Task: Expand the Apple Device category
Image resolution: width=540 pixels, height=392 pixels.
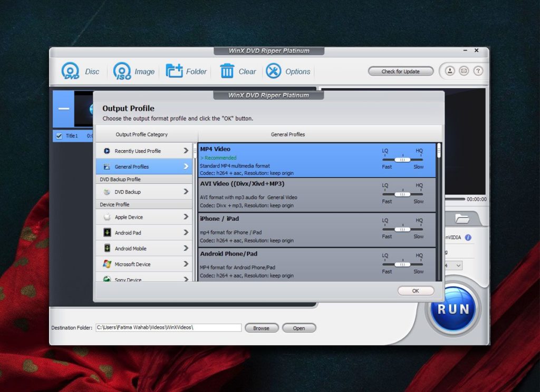Action: pyautogui.click(x=143, y=217)
